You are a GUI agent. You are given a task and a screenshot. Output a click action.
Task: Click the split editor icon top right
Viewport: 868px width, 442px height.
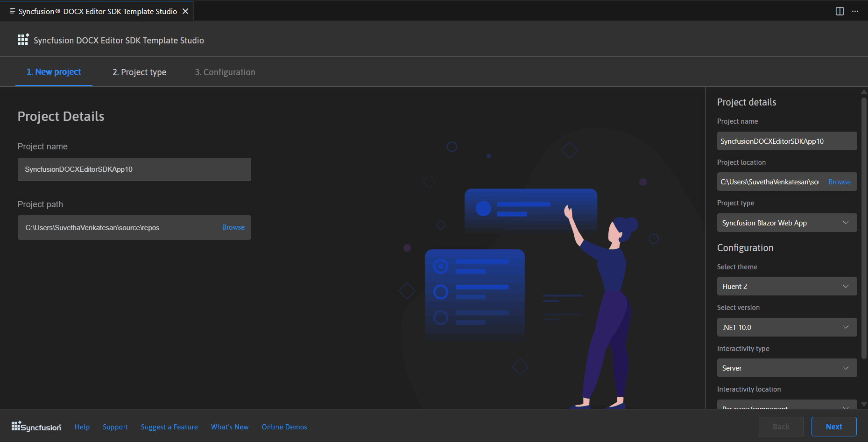[x=839, y=11]
